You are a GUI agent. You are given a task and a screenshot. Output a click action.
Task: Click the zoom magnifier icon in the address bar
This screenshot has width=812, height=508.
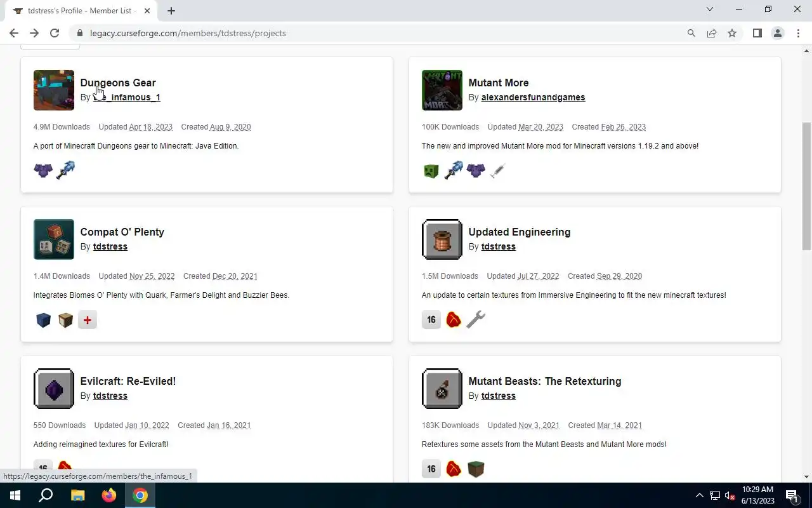click(x=691, y=33)
